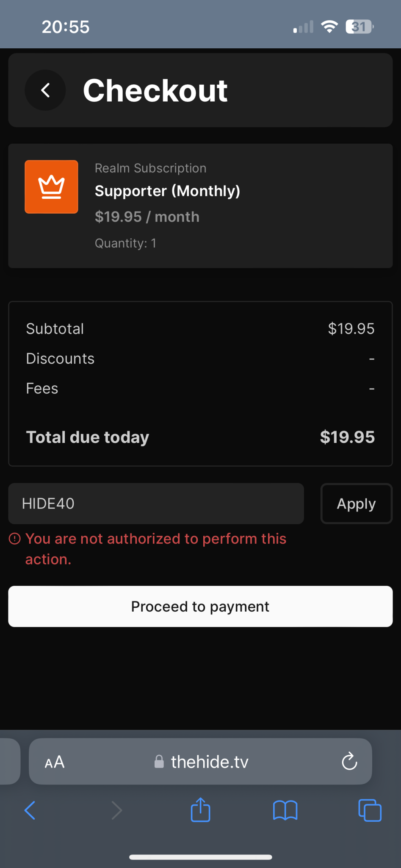Viewport: 401px width, 868px height.
Task: Tap the orange crown subscription icon
Action: pos(51,187)
